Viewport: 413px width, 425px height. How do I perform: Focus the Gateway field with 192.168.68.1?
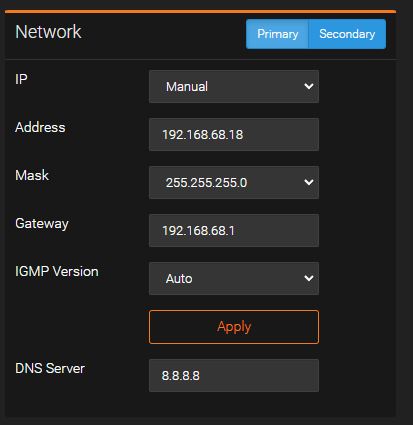[234, 230]
